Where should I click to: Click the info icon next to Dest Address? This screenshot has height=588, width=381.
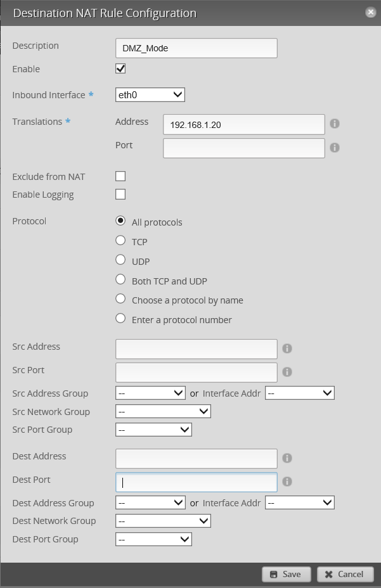(x=287, y=458)
